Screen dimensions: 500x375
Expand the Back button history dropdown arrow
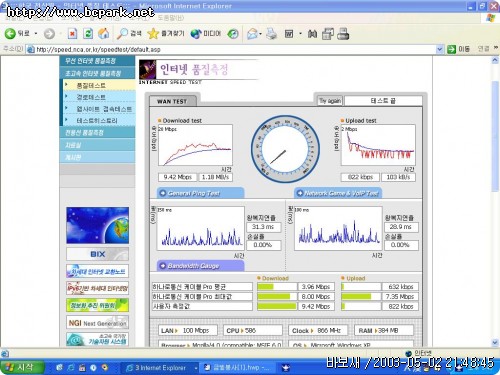pyautogui.click(x=36, y=34)
